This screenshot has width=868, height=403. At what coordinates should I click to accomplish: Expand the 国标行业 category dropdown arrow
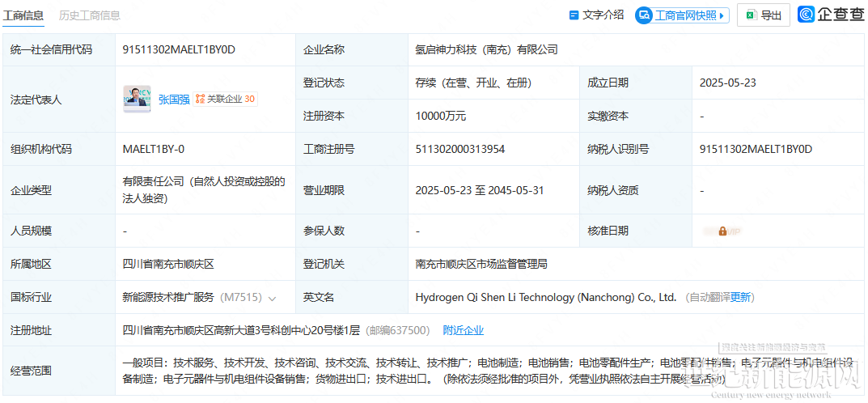272,298
